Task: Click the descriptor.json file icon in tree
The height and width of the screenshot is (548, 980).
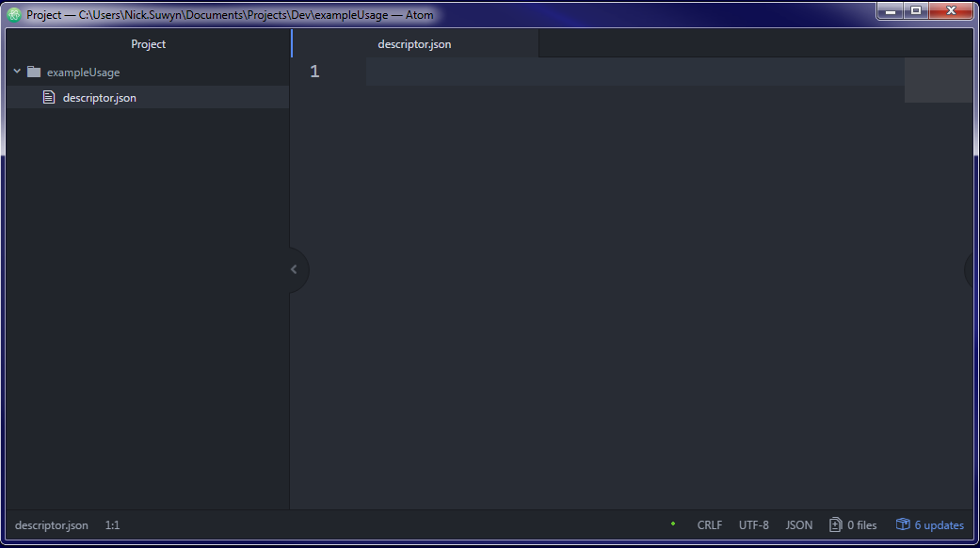Action: pos(49,97)
